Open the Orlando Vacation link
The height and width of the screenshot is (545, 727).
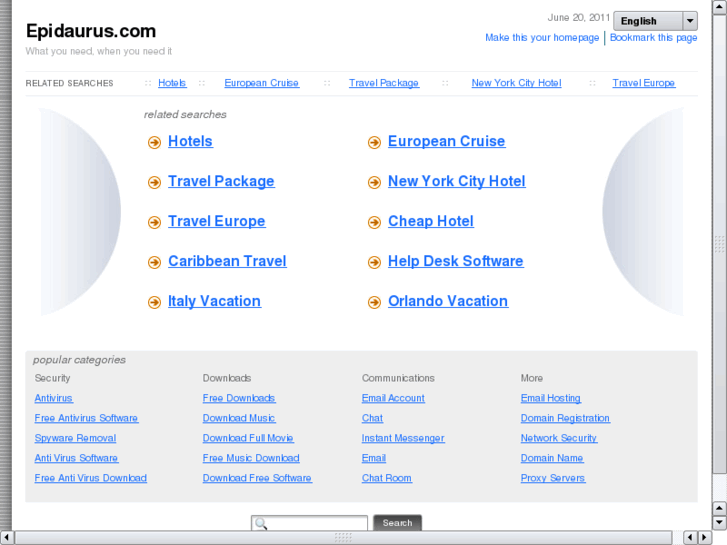pyautogui.click(x=448, y=301)
